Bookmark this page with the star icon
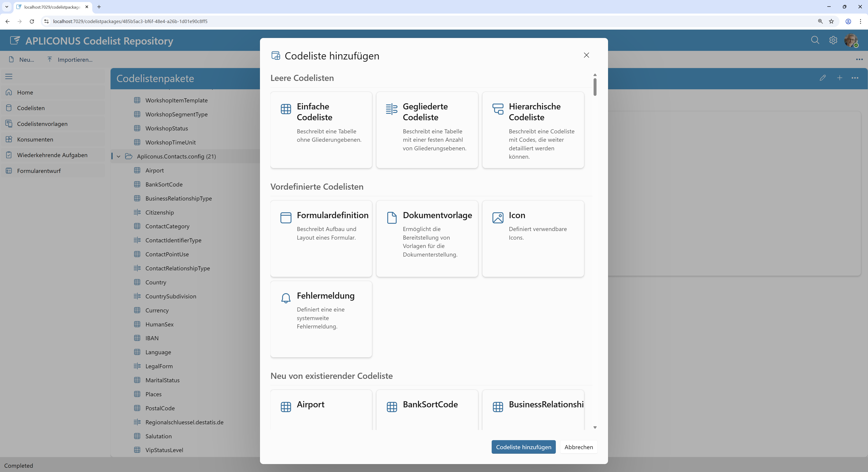 tap(831, 21)
